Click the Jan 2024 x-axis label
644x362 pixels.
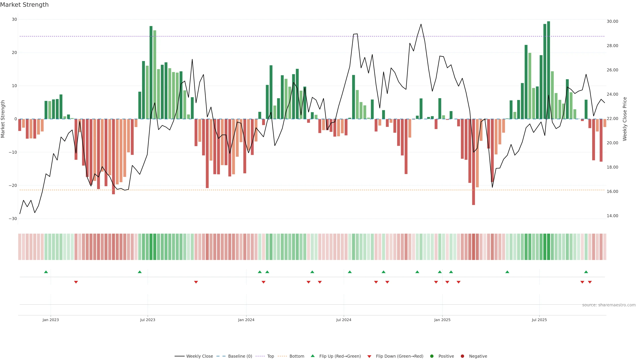point(246,320)
